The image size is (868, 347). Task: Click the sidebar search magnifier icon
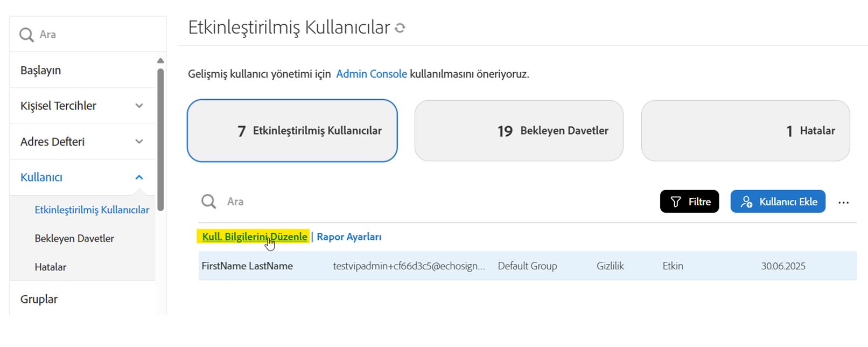point(26,35)
